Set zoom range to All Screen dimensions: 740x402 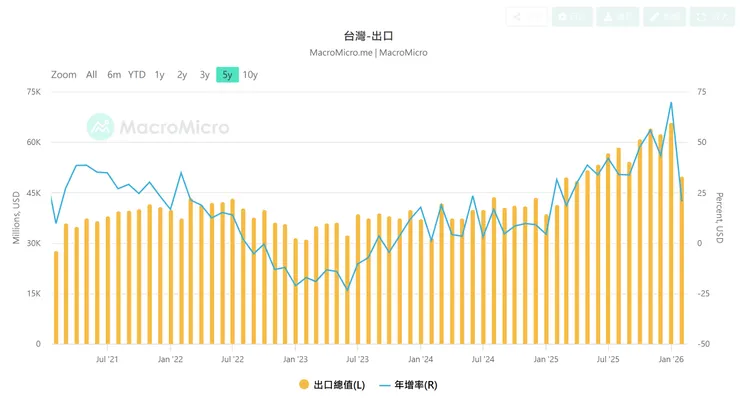[x=92, y=75]
